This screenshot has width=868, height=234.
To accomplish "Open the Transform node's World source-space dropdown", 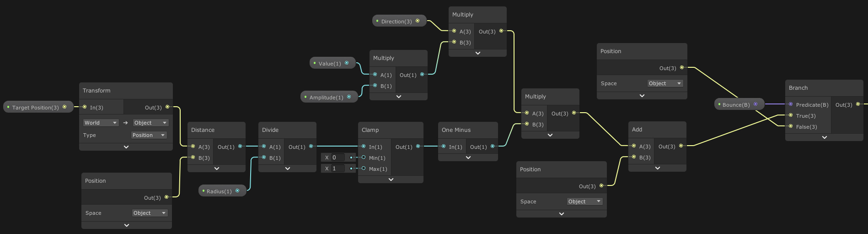I will tap(101, 123).
